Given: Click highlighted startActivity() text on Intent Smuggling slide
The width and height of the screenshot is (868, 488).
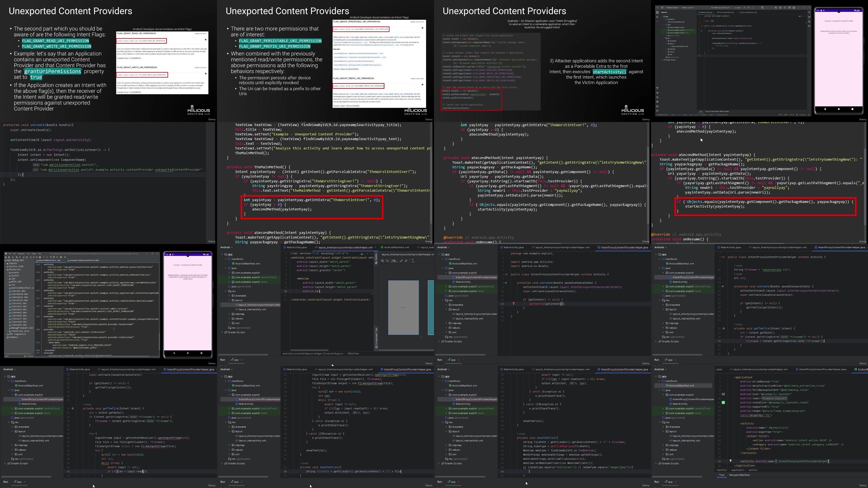Looking at the screenshot, I should coord(609,72).
